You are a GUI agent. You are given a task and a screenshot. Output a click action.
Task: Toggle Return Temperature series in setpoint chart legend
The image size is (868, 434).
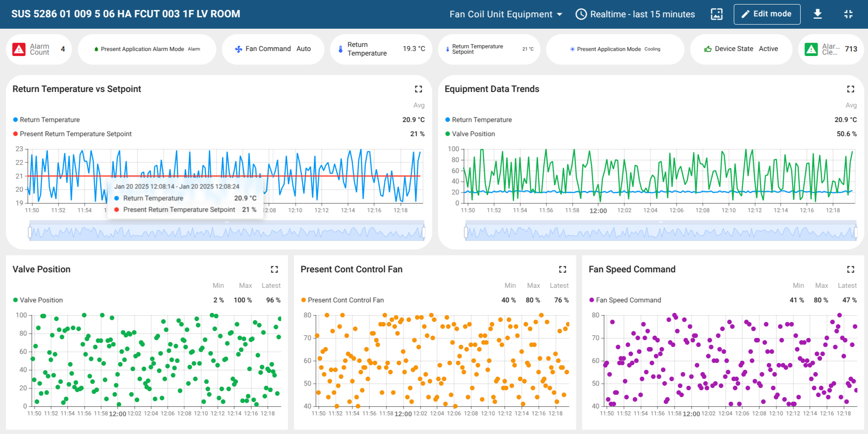tap(50, 120)
